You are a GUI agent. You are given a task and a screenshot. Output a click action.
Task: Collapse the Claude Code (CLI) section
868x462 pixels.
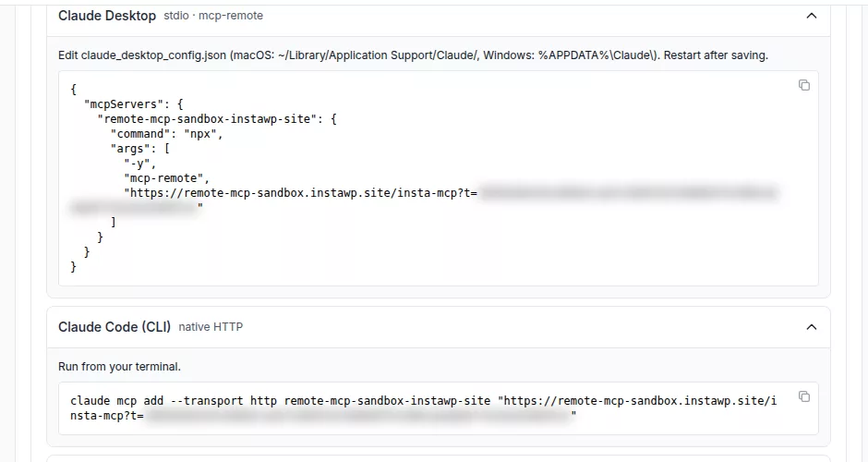[811, 327]
